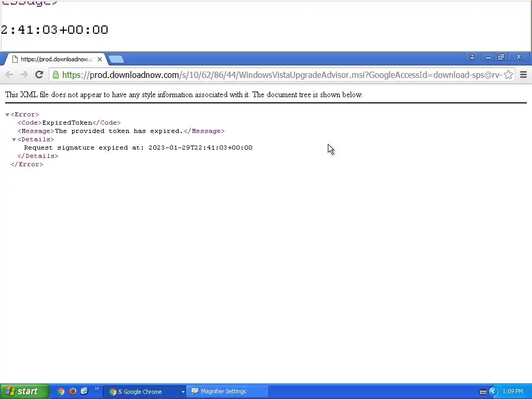Screen dimensions: 532x399
Task: Click the 1:09 PM clock
Action: (513, 392)
